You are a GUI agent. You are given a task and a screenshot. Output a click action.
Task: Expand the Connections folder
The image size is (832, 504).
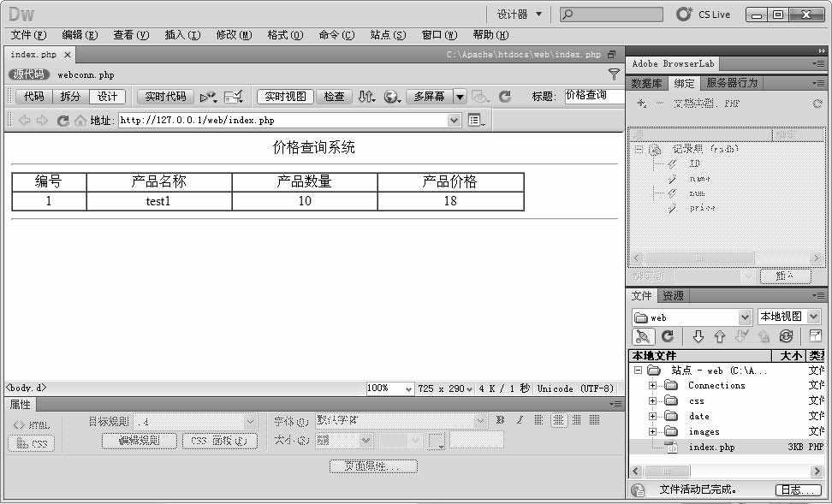coord(652,386)
